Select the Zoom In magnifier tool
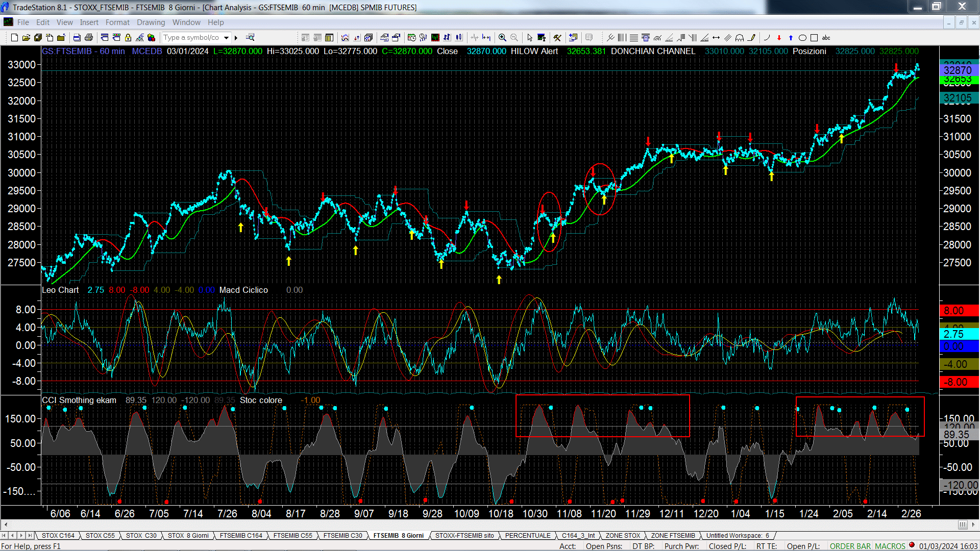Image resolution: width=980 pixels, height=551 pixels. tap(502, 37)
